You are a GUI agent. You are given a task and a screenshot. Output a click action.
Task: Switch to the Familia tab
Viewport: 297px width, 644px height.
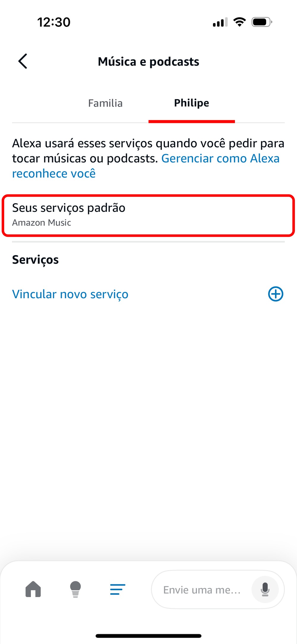click(x=105, y=103)
